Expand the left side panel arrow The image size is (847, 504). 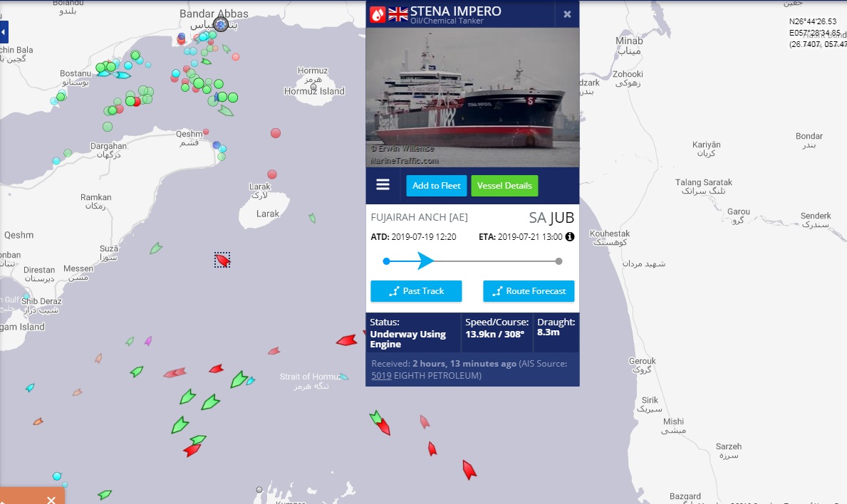tap(4, 32)
